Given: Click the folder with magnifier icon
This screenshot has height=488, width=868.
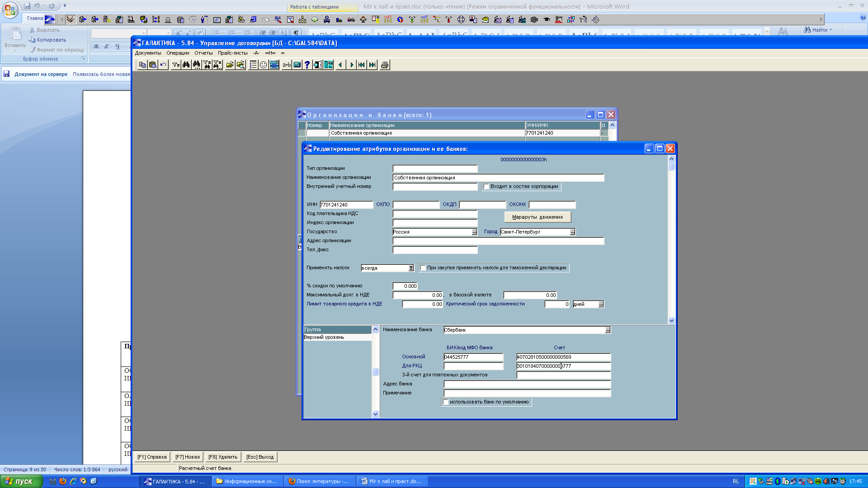Looking at the screenshot, I should click(x=241, y=65).
